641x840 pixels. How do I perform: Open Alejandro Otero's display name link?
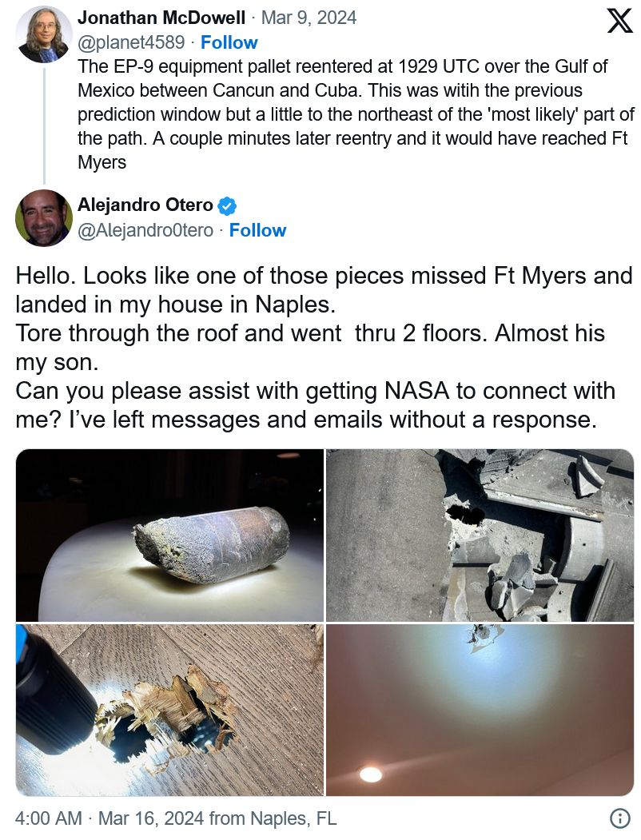click(145, 205)
